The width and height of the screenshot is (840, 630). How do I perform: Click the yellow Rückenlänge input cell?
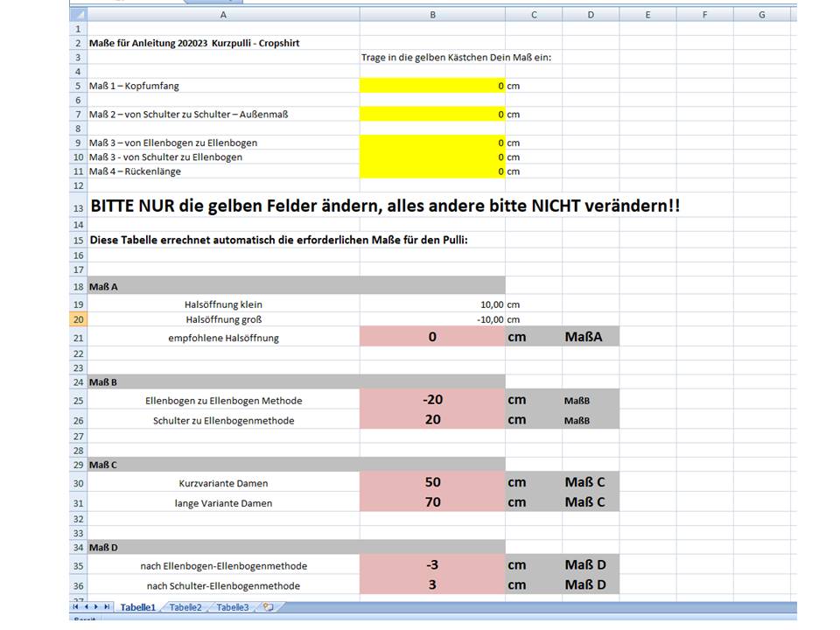[x=432, y=171]
